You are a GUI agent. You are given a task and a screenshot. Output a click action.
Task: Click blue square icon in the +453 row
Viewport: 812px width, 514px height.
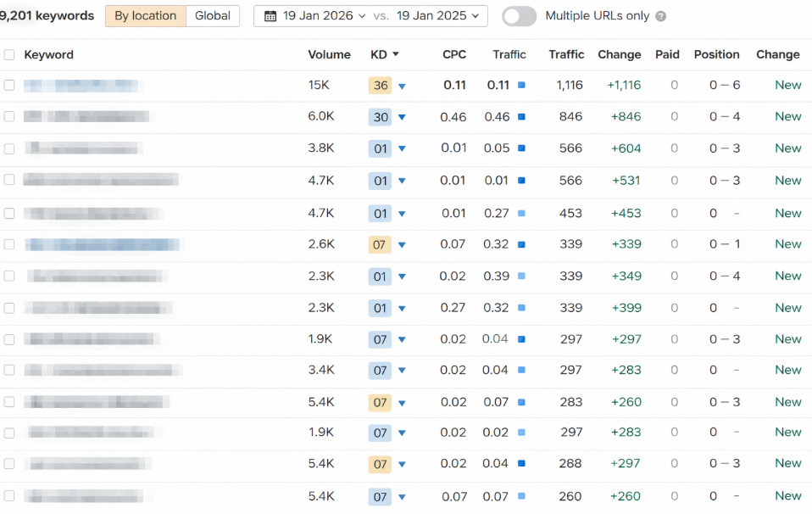pyautogui.click(x=521, y=213)
